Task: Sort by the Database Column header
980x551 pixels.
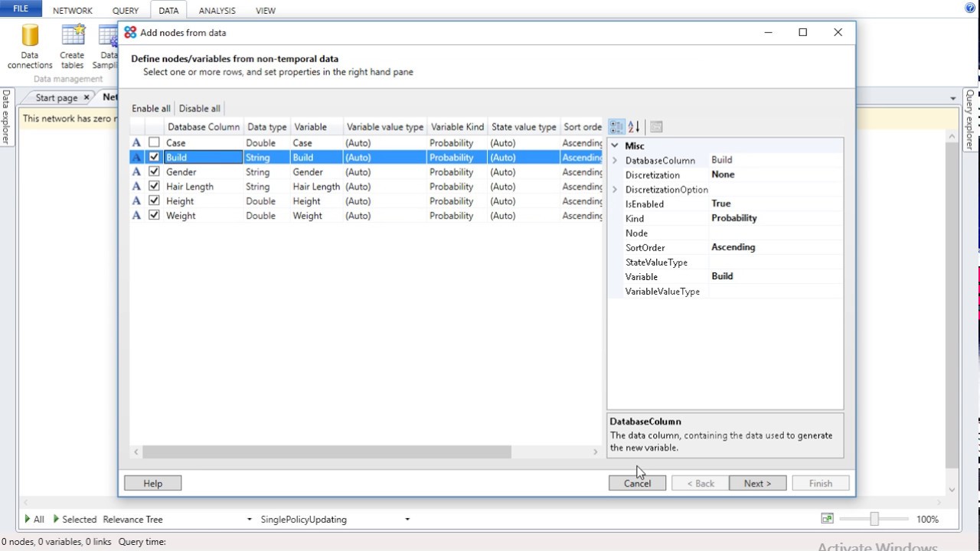Action: [x=203, y=127]
